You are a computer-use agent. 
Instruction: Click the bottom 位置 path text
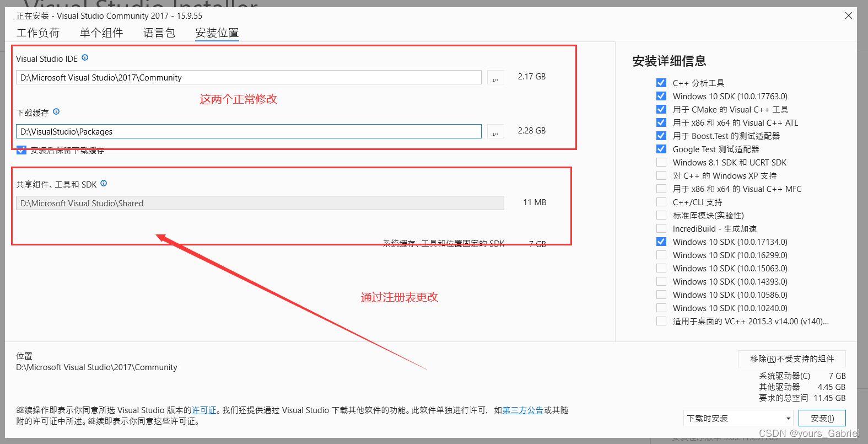[96, 367]
